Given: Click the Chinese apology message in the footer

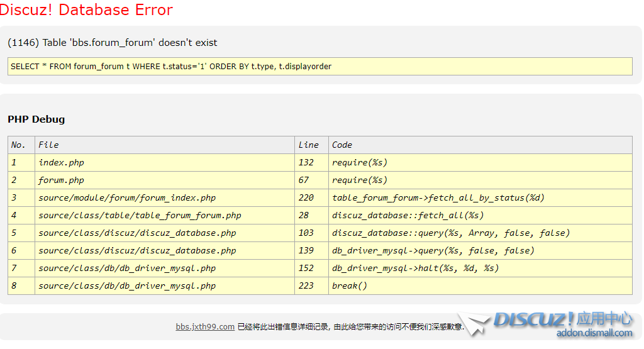Looking at the screenshot, I should click(351, 327).
